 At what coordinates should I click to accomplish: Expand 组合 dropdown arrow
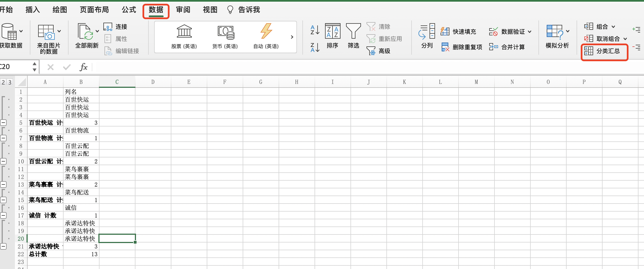(613, 27)
